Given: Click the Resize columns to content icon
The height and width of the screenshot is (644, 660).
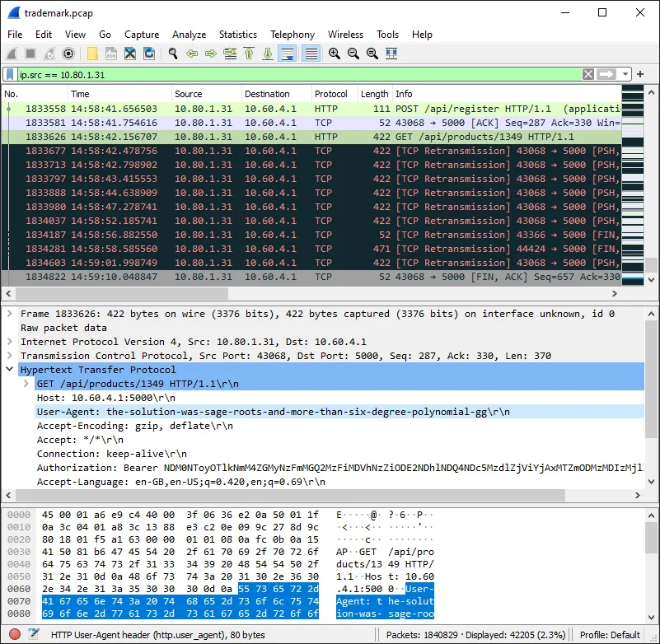Looking at the screenshot, I should coord(391,54).
